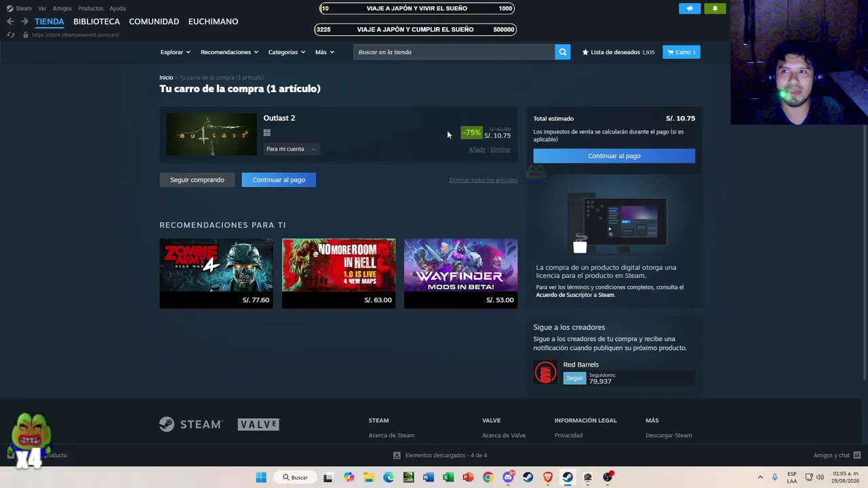
Task: Open Word from the taskbar
Action: [428, 477]
